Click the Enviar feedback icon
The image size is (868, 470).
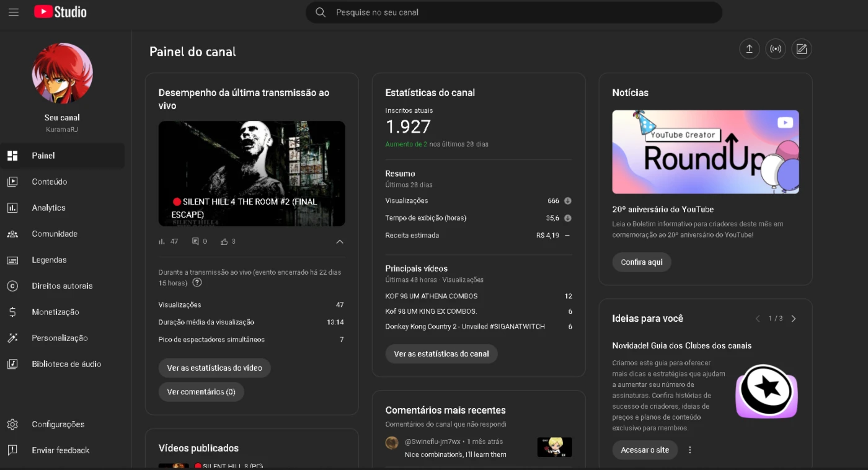pos(12,450)
